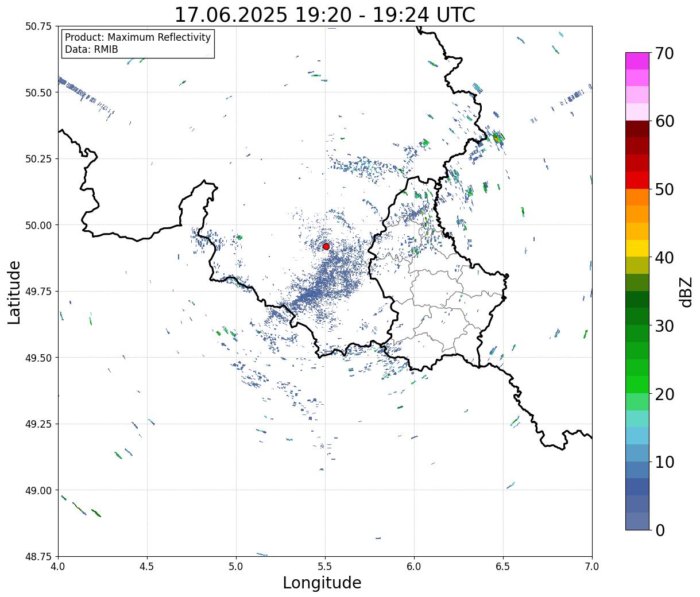
Task: Click the longitude tick label 7.0
Action: (x=592, y=566)
